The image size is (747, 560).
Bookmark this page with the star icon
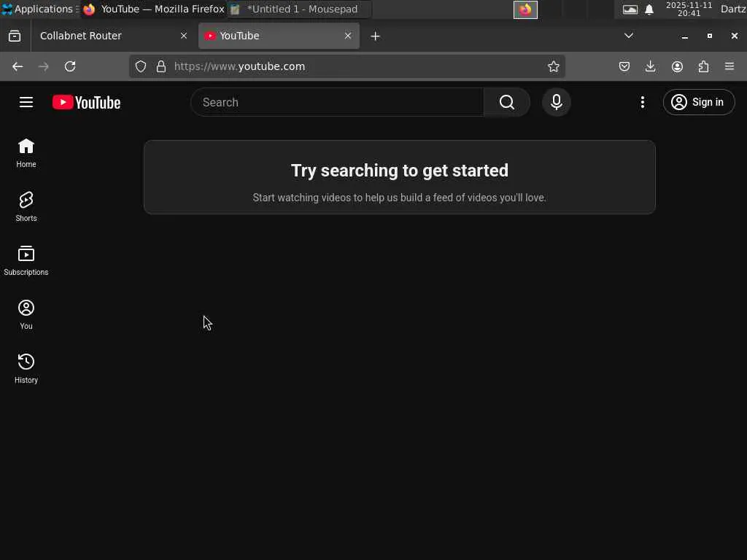click(x=553, y=66)
